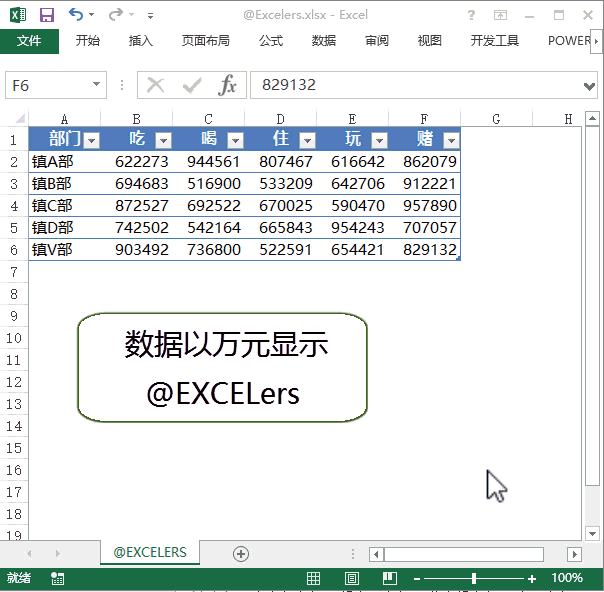604x592 pixels.
Task: Switch to Page Layout view button
Action: click(x=351, y=578)
